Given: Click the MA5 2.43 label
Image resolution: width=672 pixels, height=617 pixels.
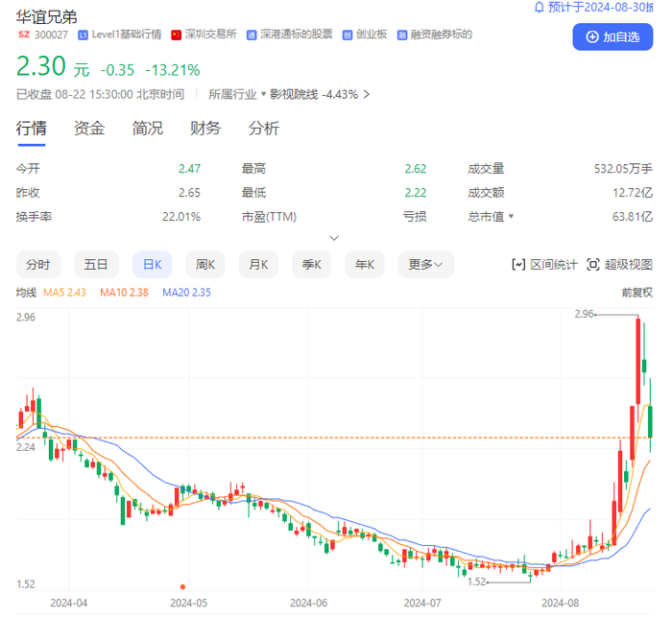Looking at the screenshot, I should (64, 293).
